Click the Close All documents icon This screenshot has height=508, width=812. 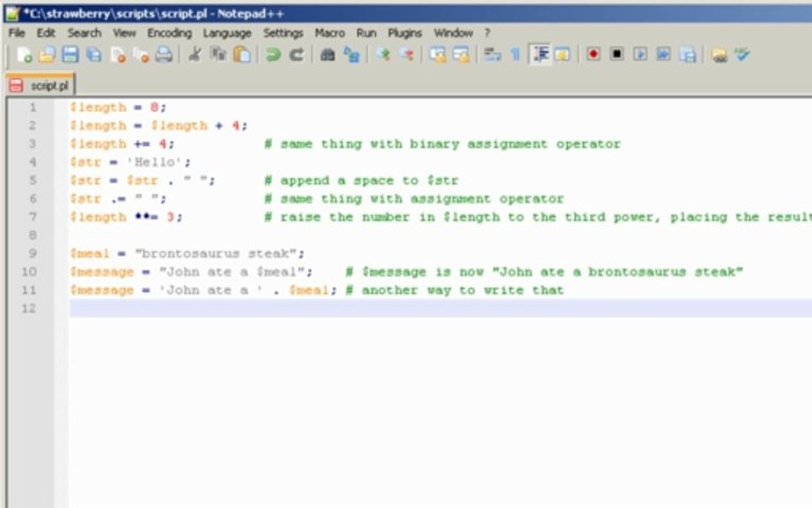141,54
